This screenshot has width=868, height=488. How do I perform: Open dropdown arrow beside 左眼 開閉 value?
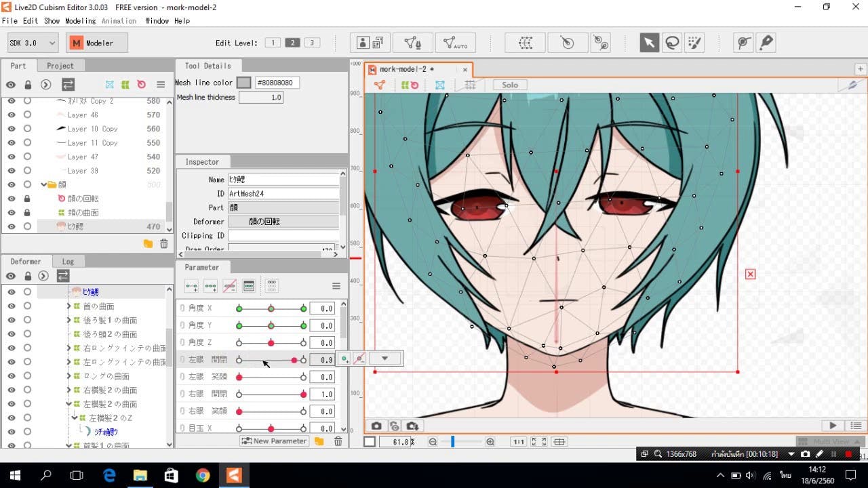coord(385,359)
